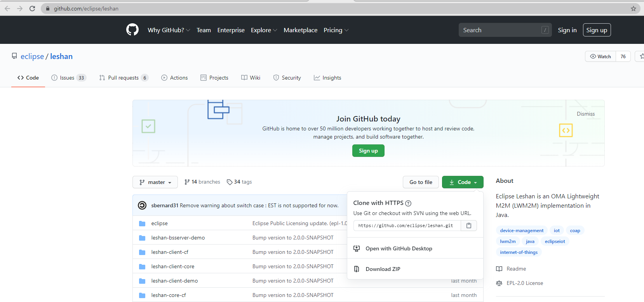Screen dimensions: 644x302
Task: Click the eclipseiot topic tag
Action: point(555,241)
